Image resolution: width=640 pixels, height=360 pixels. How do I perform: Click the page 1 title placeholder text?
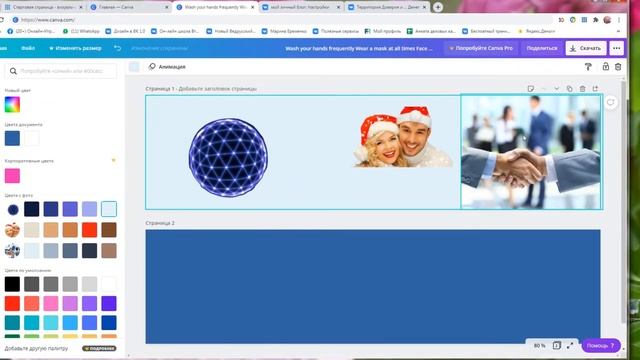click(x=218, y=89)
